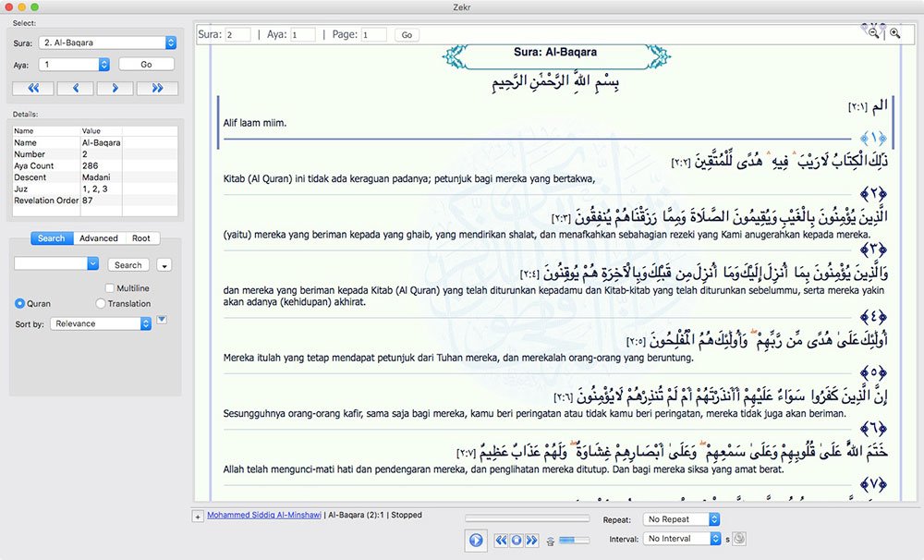Click the Go button after the Page field

coord(407,35)
